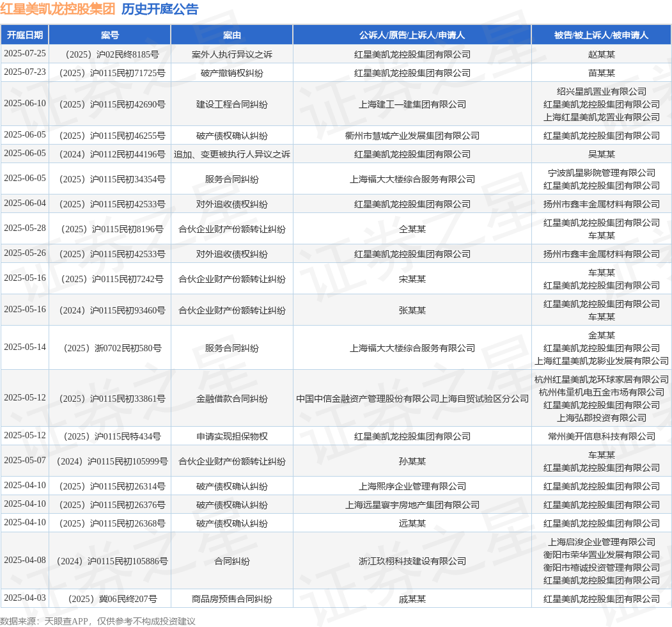672x627 pixels.
Task: Select date cell 2025-04-08
Action: coord(25,560)
